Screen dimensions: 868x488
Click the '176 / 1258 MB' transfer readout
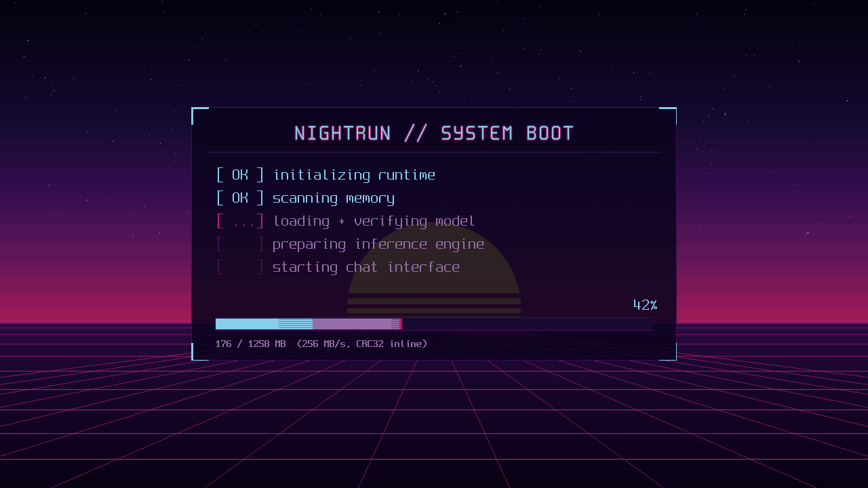tap(251, 344)
